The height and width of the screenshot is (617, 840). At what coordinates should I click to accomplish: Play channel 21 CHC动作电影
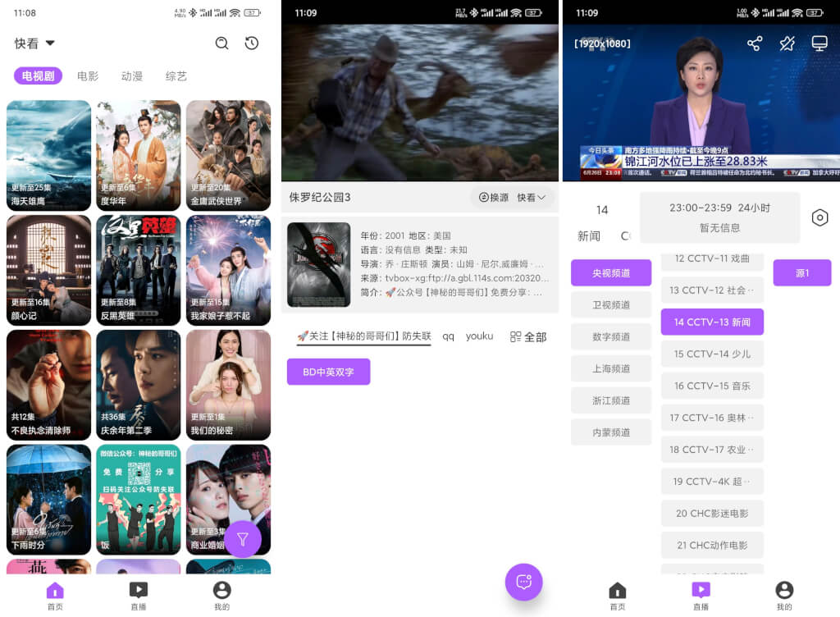pos(712,546)
